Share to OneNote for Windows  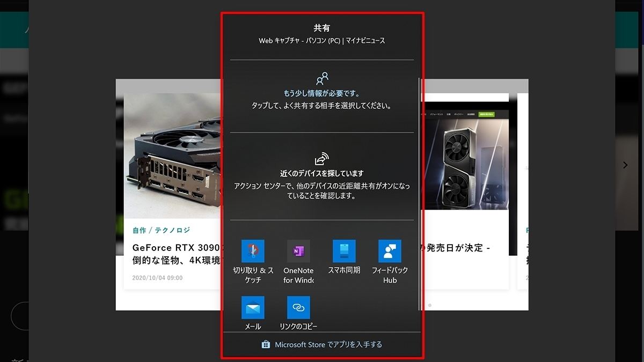click(x=298, y=262)
